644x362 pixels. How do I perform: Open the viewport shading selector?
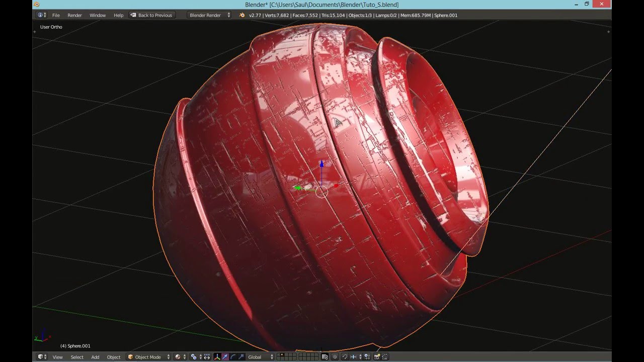[x=180, y=357]
